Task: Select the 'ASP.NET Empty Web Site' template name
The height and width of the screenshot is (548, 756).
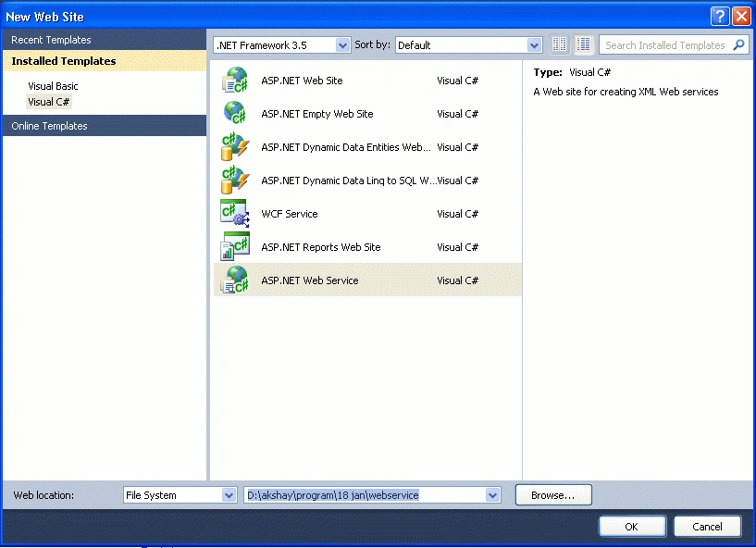Action: click(317, 114)
